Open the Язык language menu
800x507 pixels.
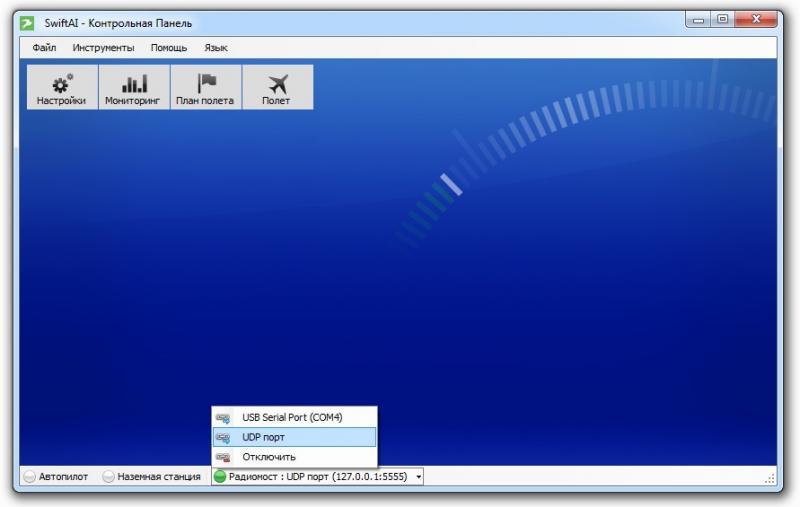(216, 47)
